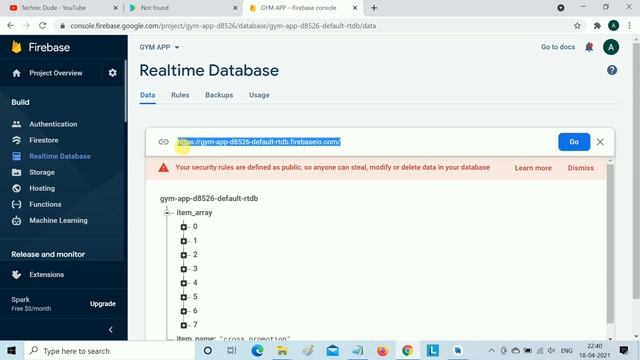Screen dimensions: 640x360
Task: Click the gym-app-d8526-default-rtdb root node
Action: 209,199
